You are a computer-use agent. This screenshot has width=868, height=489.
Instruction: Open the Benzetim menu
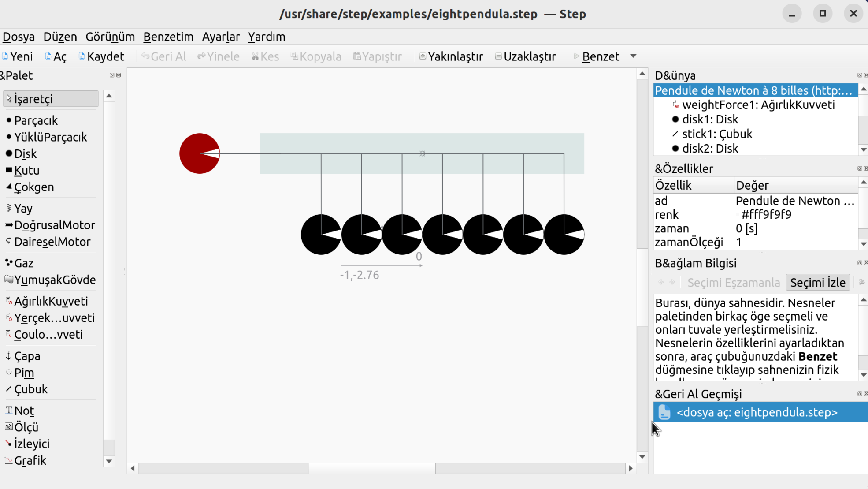click(x=168, y=37)
